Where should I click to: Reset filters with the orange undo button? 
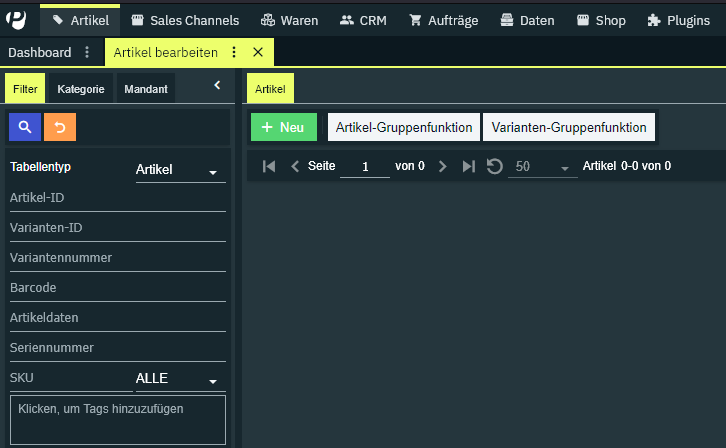coord(59,127)
